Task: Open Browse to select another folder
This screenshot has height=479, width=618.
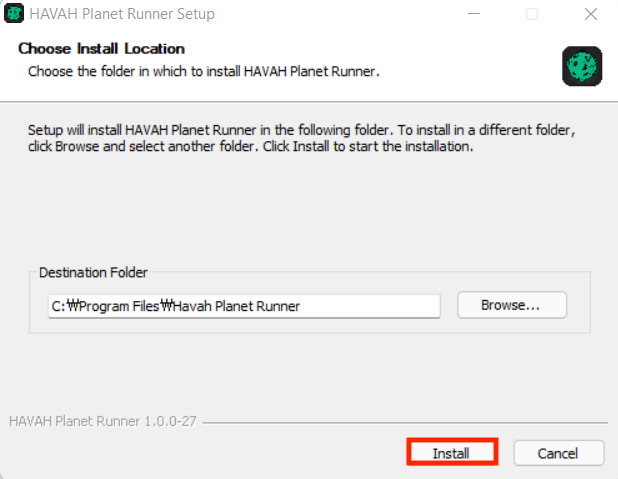Action: [x=512, y=305]
